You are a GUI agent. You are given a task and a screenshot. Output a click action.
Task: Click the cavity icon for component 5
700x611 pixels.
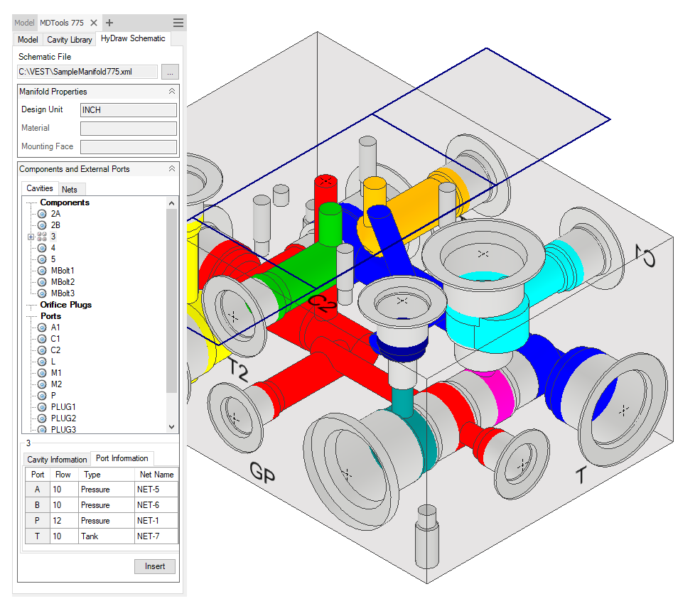tap(42, 259)
